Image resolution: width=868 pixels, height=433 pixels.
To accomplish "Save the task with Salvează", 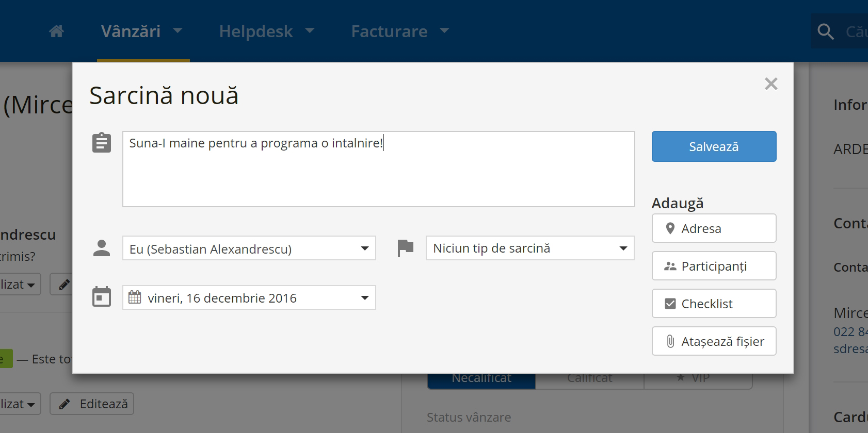I will [714, 146].
